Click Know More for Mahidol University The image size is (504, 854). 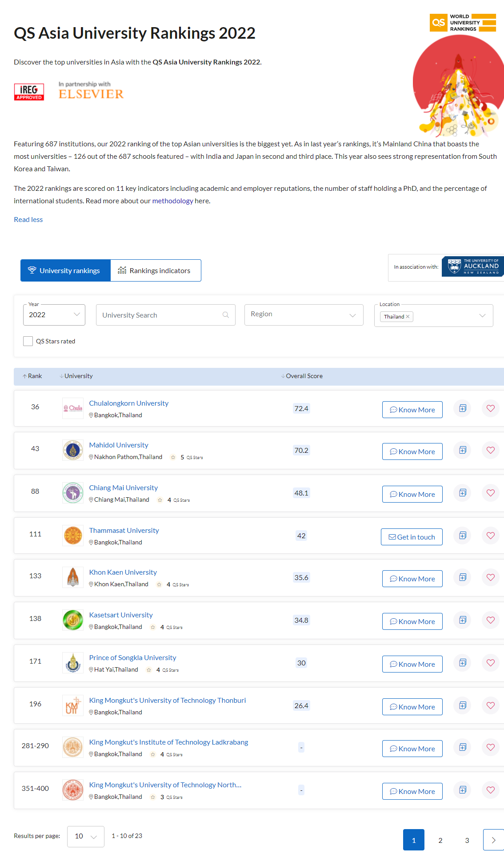click(412, 451)
